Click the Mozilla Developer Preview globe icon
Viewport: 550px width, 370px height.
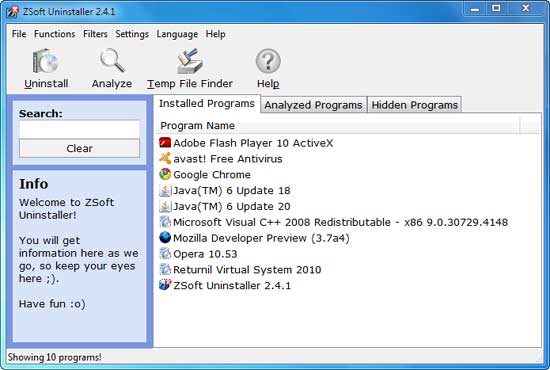pos(165,238)
